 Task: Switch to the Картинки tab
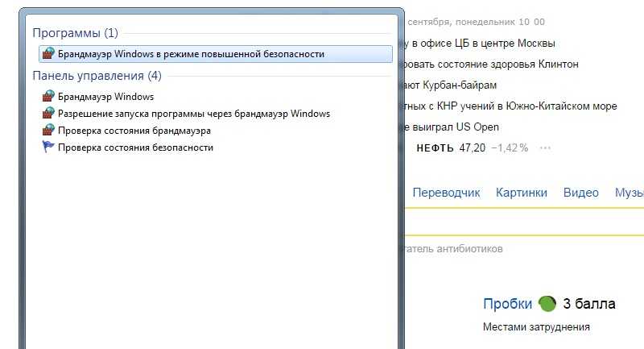click(x=521, y=193)
